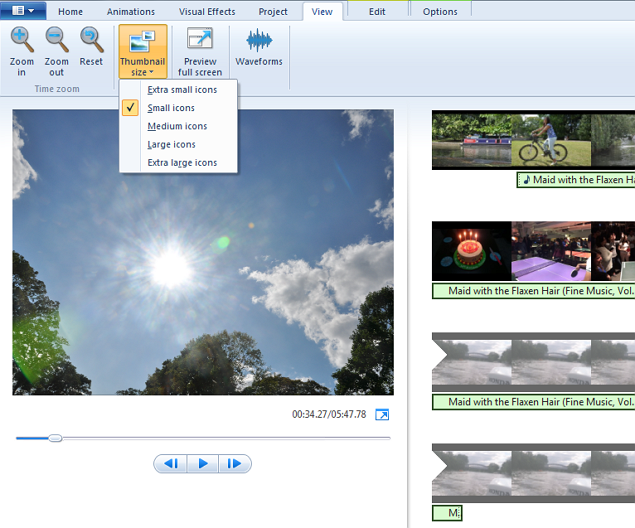
Task: Switch to the Animations tab
Action: click(131, 12)
